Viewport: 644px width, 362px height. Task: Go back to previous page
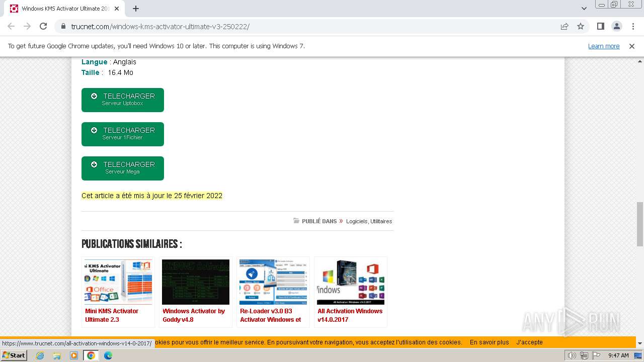[11, 26]
